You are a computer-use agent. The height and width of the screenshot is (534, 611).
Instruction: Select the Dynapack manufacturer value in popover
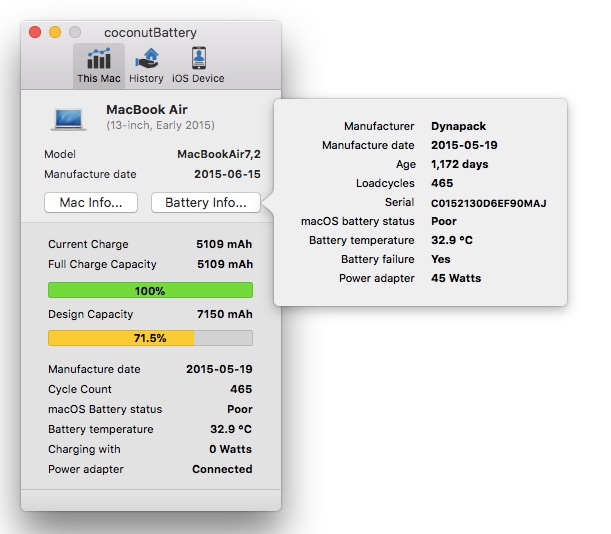[459, 127]
